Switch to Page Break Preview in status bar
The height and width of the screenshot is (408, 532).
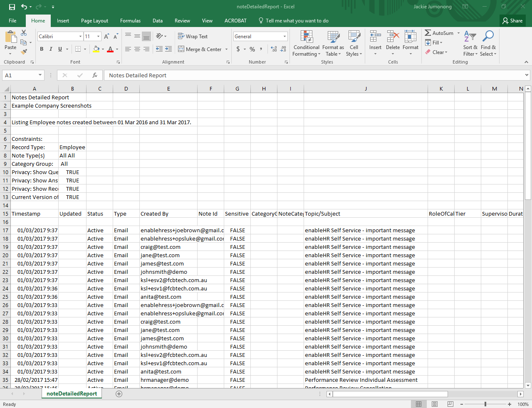[450, 404]
